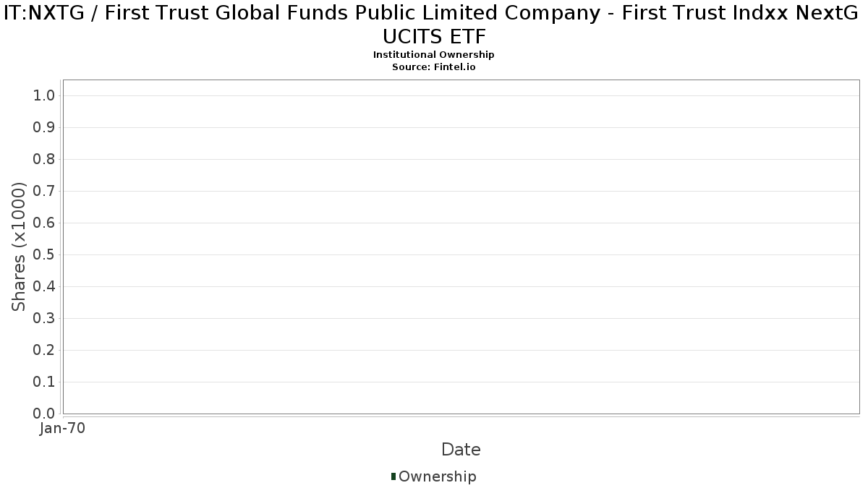Viewport: 868px width, 488px height.
Task: Click the 0.4 y-axis tick label
Action: pos(44,287)
